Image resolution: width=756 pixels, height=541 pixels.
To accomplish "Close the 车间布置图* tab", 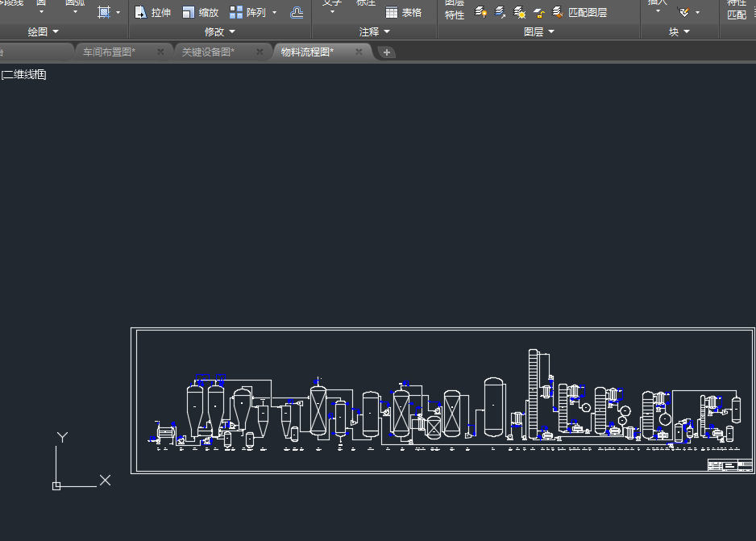I will (x=160, y=52).
